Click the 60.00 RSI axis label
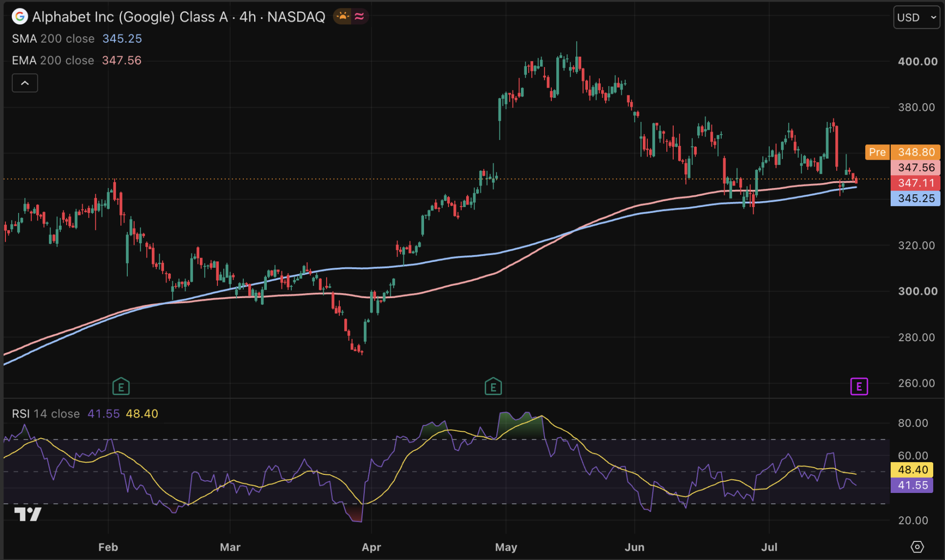 [x=913, y=456]
